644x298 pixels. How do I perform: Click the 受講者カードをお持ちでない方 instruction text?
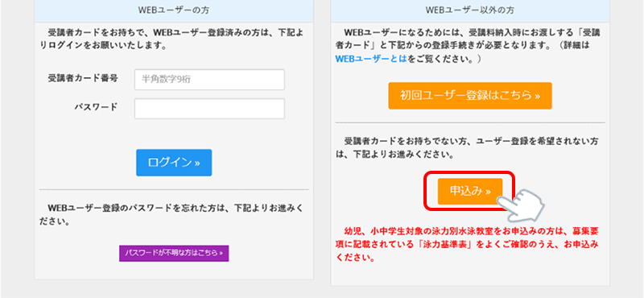(x=467, y=148)
